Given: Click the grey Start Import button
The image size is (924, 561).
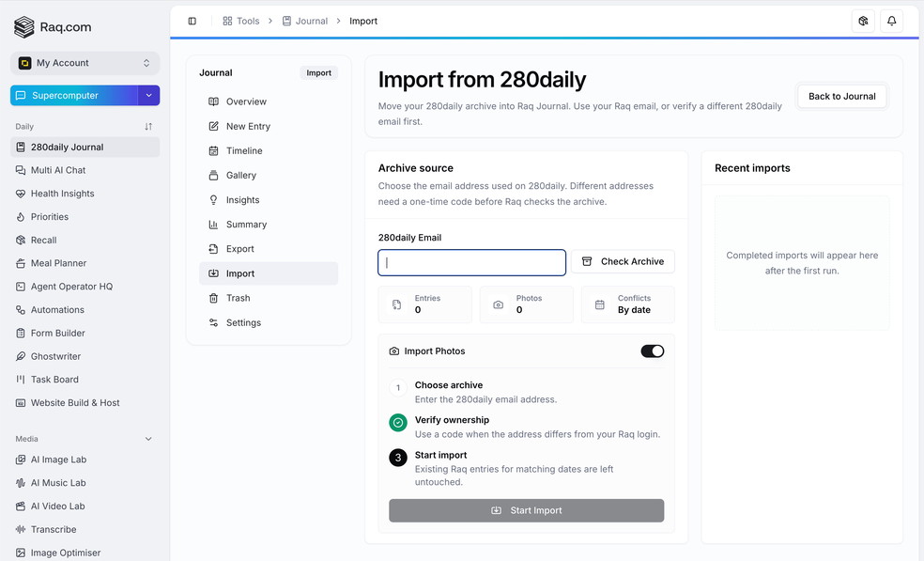Looking at the screenshot, I should [526, 510].
